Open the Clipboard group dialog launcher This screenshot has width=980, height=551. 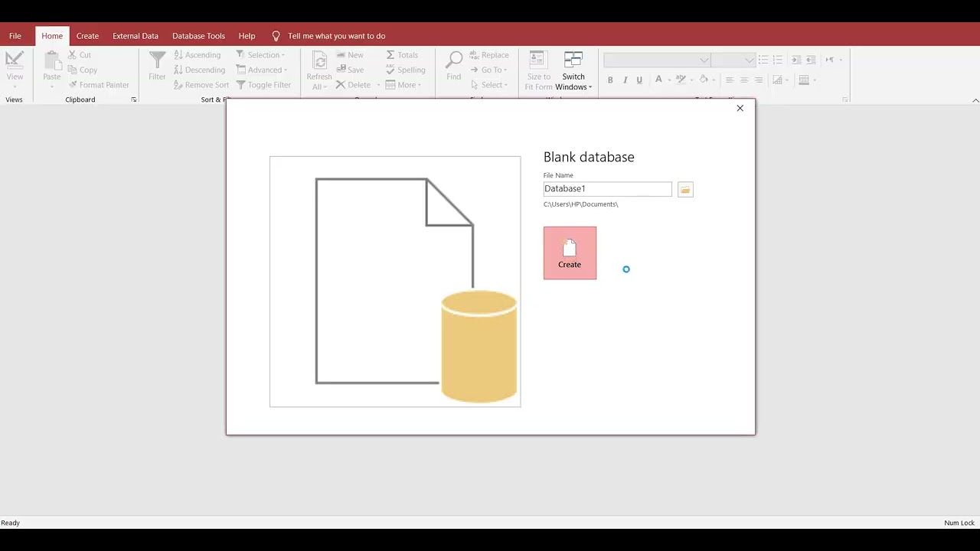pyautogui.click(x=134, y=99)
